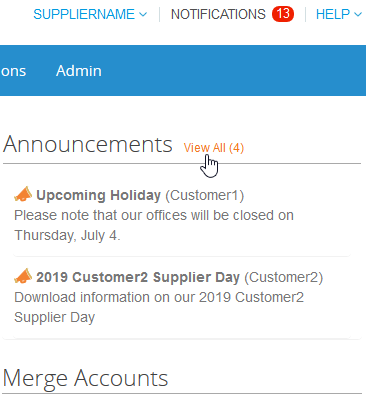This screenshot has height=401, width=366.
Task: Open the HELP dropdown chevron
Action: [358, 14]
